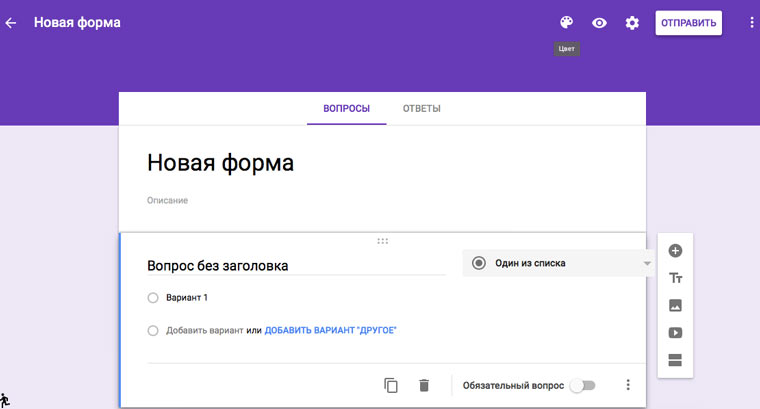The image size is (760, 409).
Task: Click the back arrow in header
Action: 11,23
